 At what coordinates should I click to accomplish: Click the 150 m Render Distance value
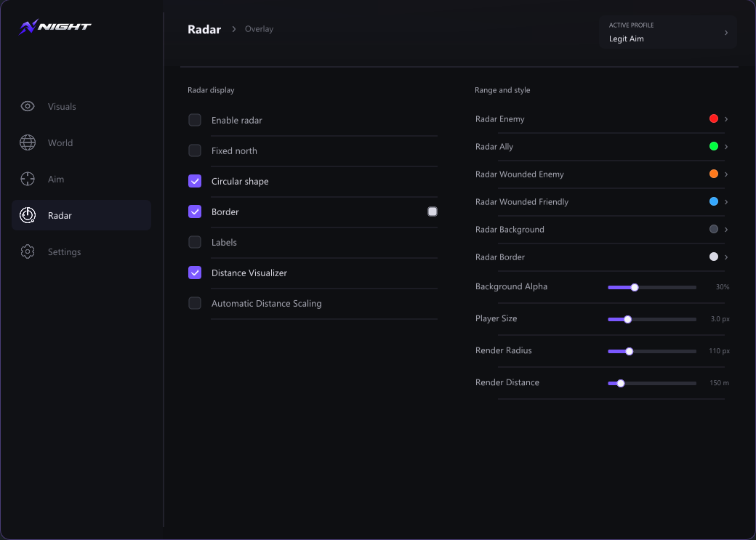720,383
